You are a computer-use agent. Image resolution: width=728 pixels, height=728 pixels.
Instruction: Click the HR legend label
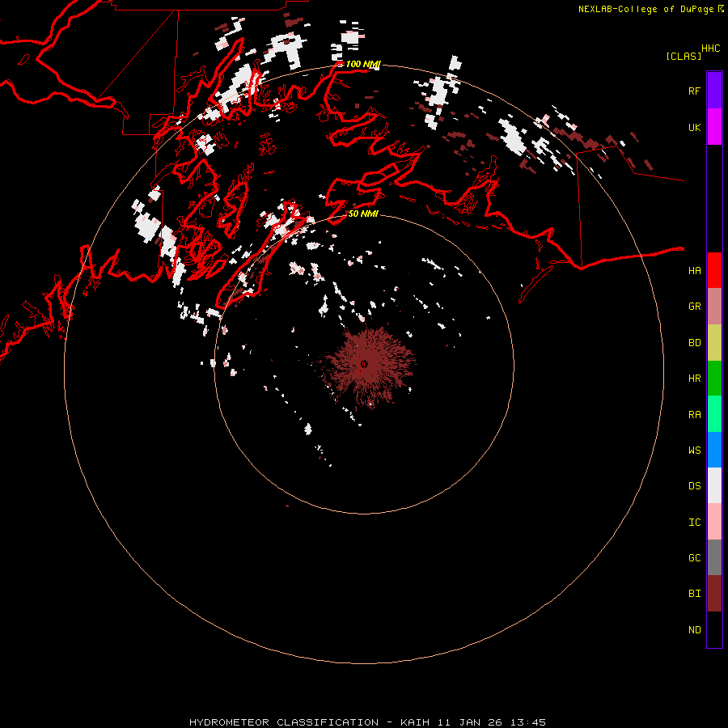click(694, 379)
